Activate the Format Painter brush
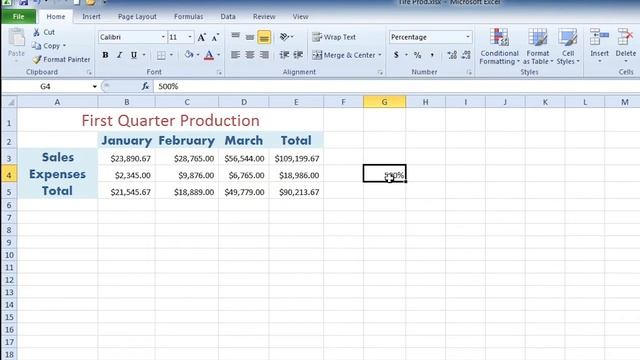The image size is (640, 360). click(x=37, y=60)
